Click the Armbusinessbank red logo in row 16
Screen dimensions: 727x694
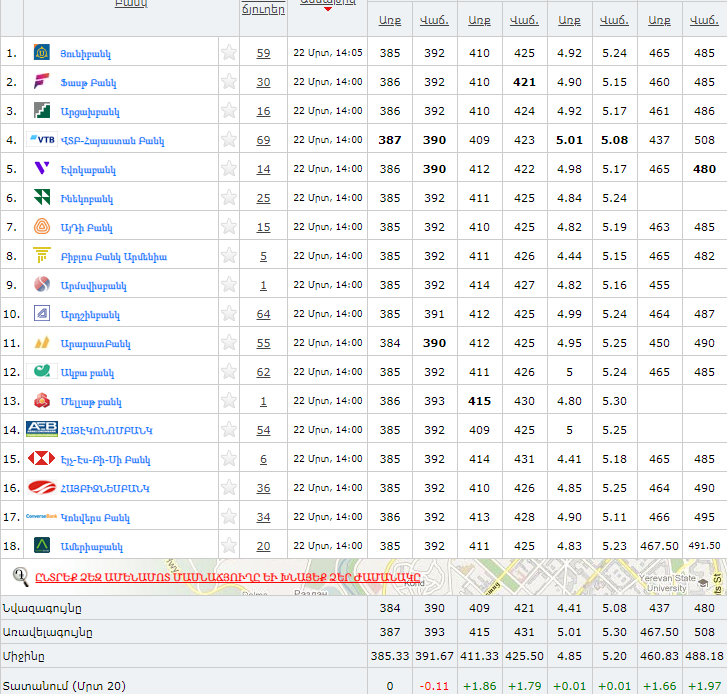coord(42,487)
